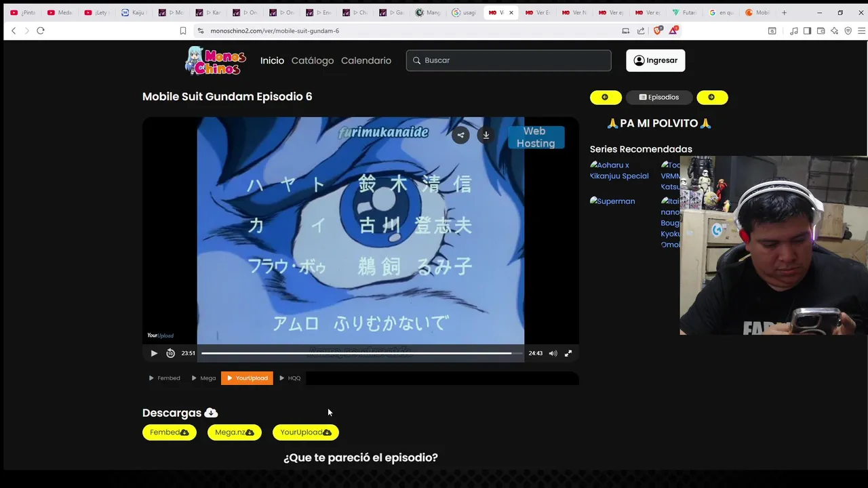
Task: Switch to the 'usagi' Google tab
Action: (464, 12)
